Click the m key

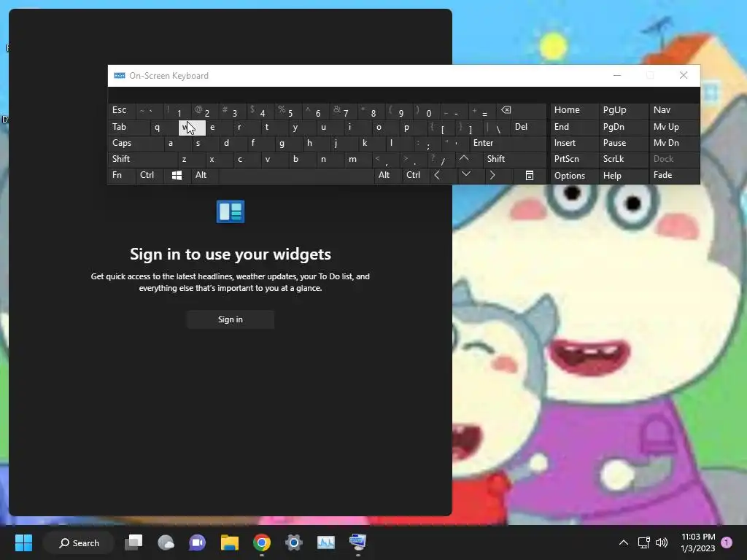357,159
